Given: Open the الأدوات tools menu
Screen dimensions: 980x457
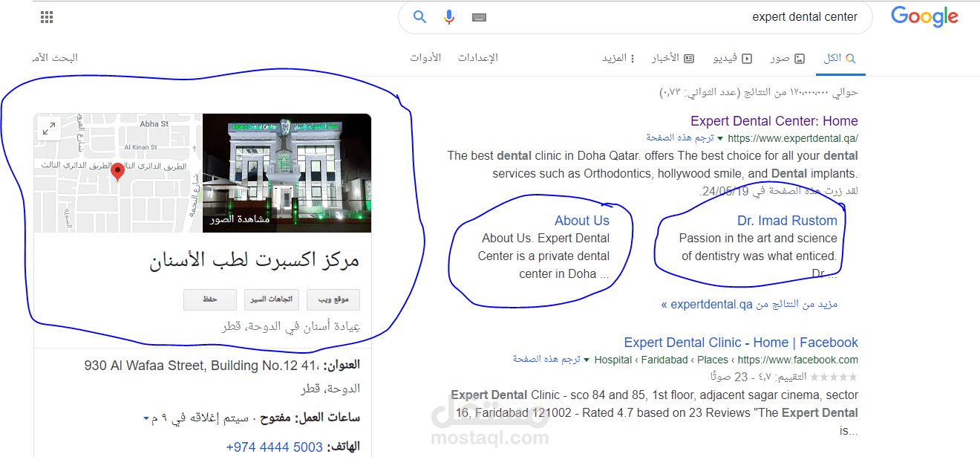Looking at the screenshot, I should pos(425,58).
